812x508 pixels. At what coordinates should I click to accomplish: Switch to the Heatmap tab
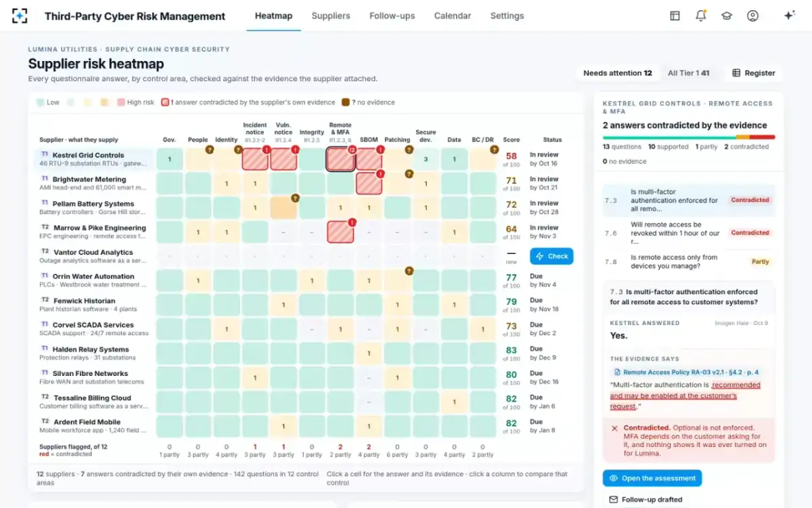point(273,16)
